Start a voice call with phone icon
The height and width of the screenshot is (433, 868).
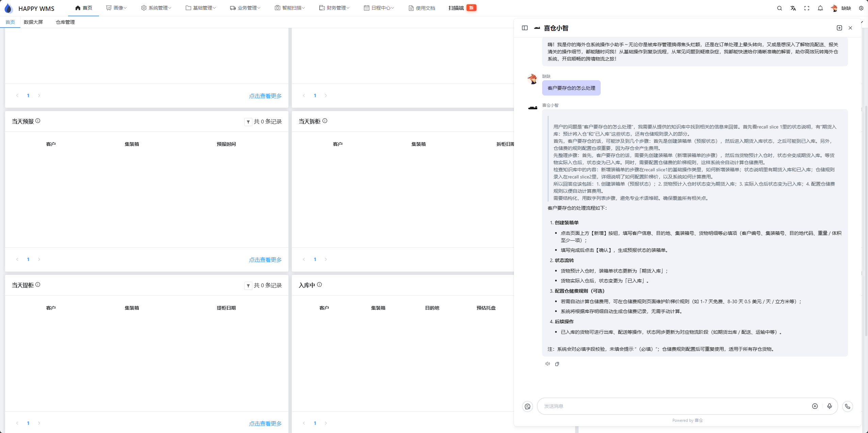[847, 406]
